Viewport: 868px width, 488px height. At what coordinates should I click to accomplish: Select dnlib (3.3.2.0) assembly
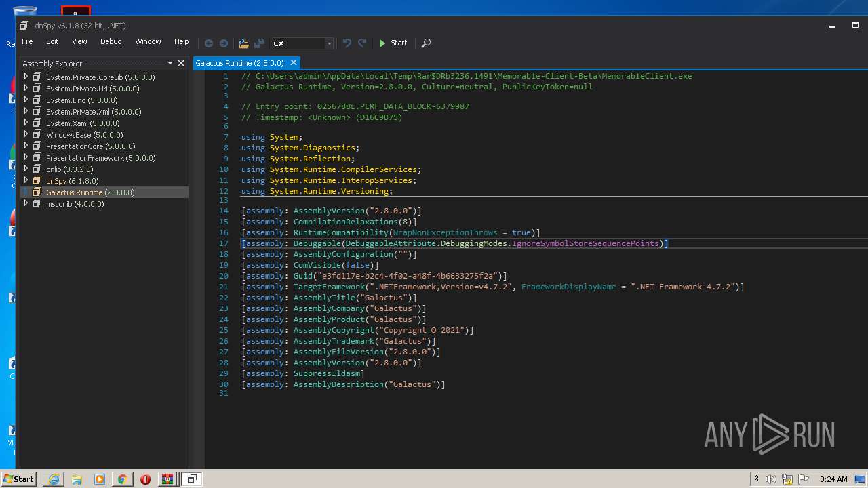click(x=70, y=169)
